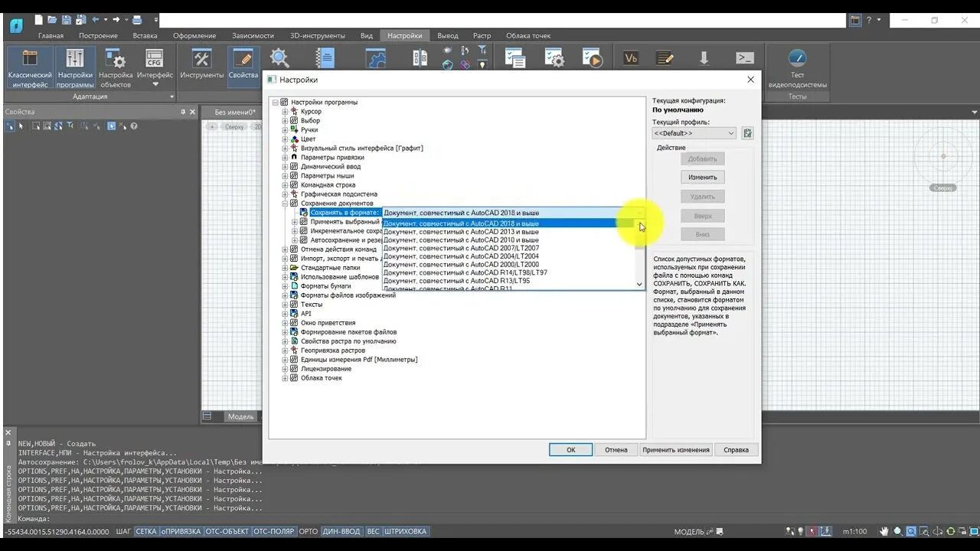
Task: Select AutoCAD 2000/LT2000 format option
Action: [508, 264]
